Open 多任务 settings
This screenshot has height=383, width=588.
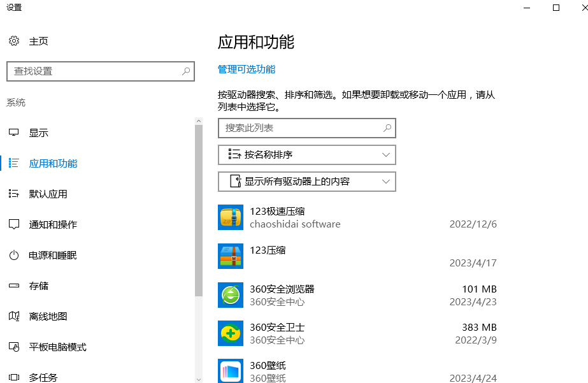tap(43, 377)
